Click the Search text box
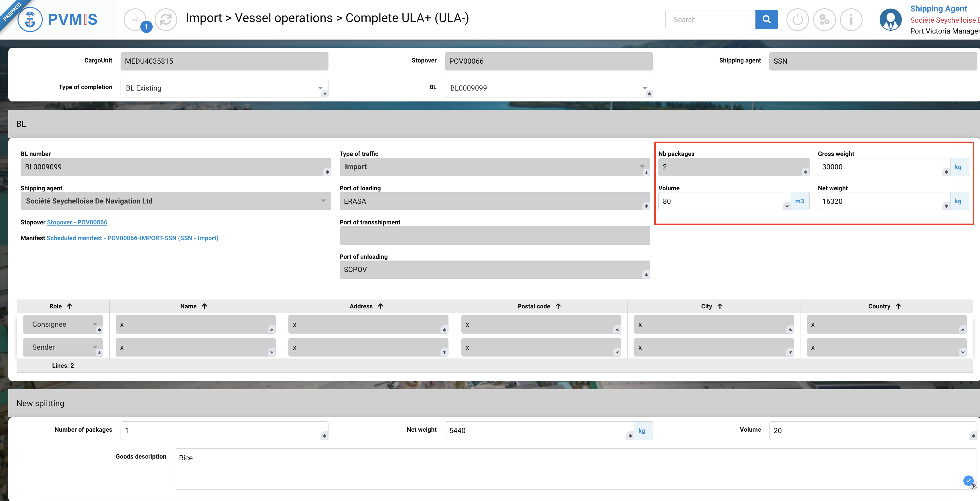Viewport: 980px width, 501px height. [x=709, y=19]
